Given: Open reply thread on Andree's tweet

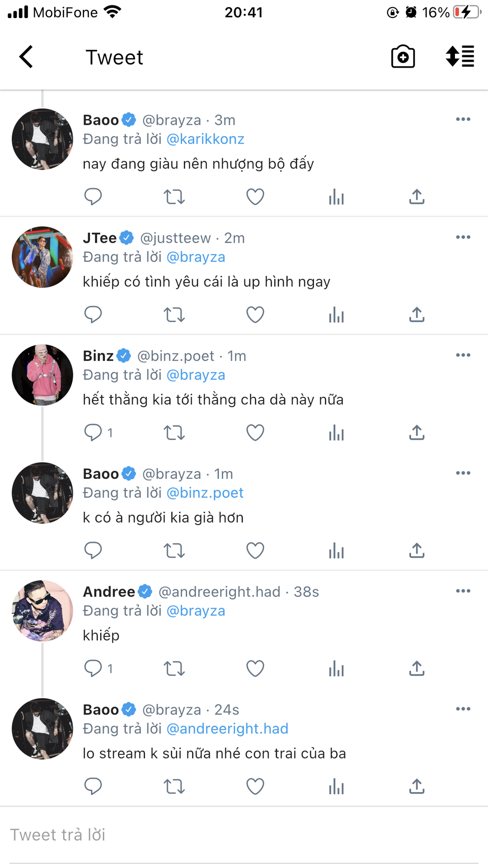Looking at the screenshot, I should coord(94,669).
